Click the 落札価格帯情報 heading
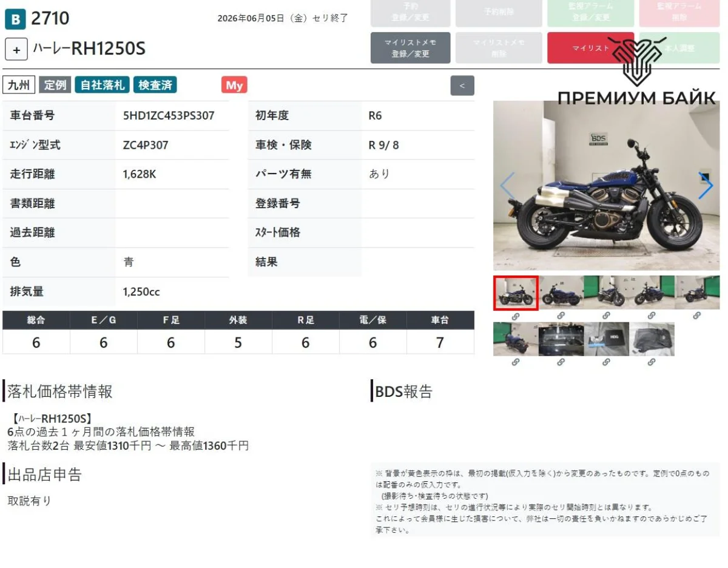 (60, 391)
